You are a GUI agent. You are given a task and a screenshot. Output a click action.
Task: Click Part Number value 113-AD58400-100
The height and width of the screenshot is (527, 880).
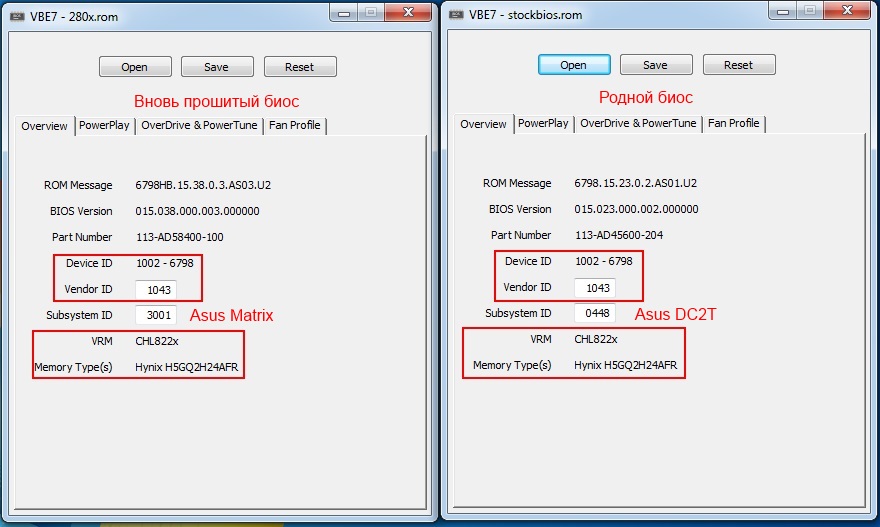180,237
